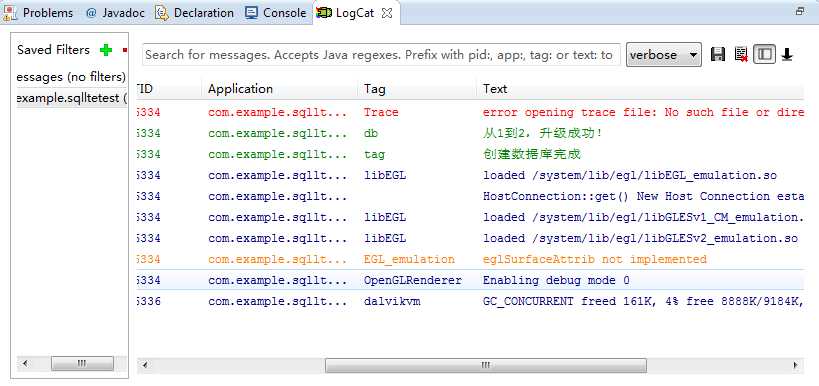Toggle the saved filters view display
This screenshot has width=819, height=386.
coord(765,54)
